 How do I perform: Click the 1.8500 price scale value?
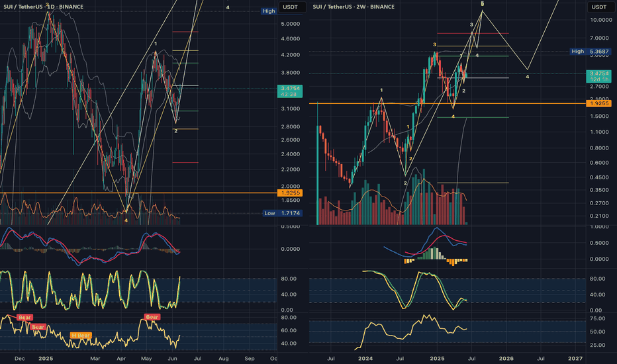pyautogui.click(x=291, y=201)
